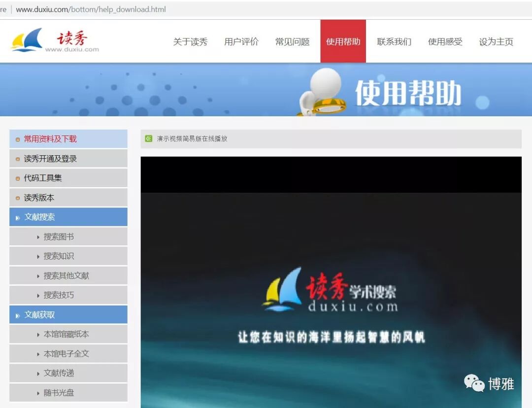The image size is (532, 408).
Task: Click the orange bullet icon beside 代码工具集
Action: coord(18,178)
